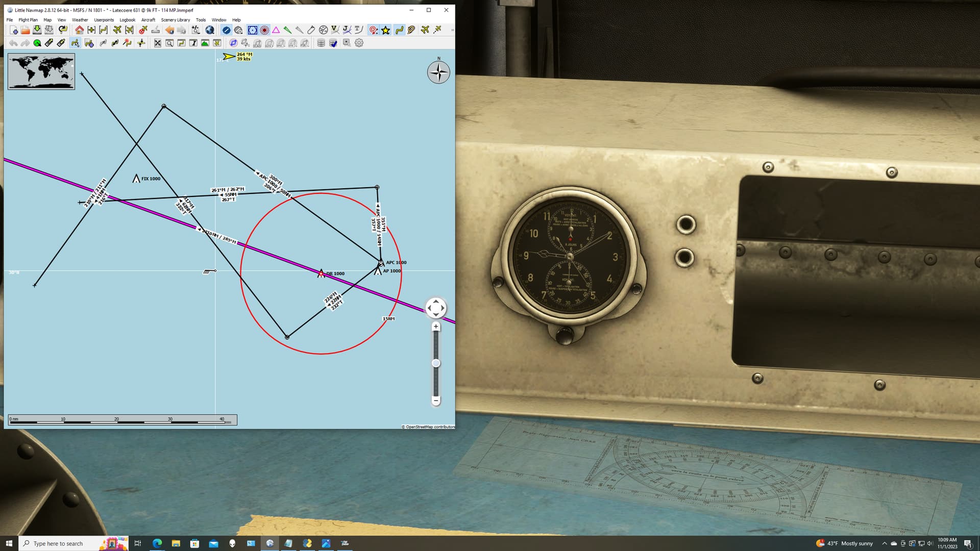Click the Save flight plan icon
The height and width of the screenshot is (551, 980).
37,30
